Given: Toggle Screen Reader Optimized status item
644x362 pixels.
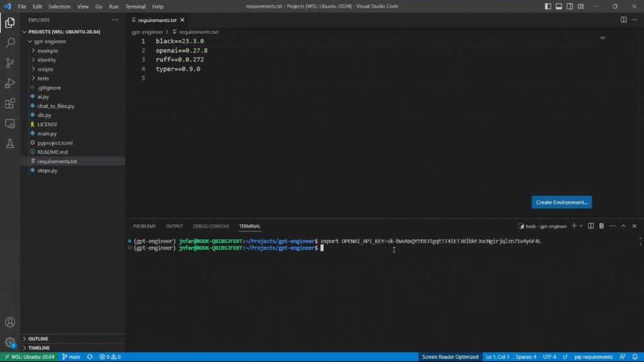Looking at the screenshot, I should [x=450, y=357].
